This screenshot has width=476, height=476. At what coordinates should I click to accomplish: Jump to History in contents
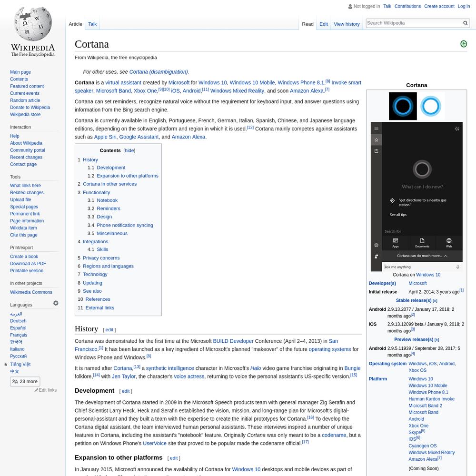90,160
